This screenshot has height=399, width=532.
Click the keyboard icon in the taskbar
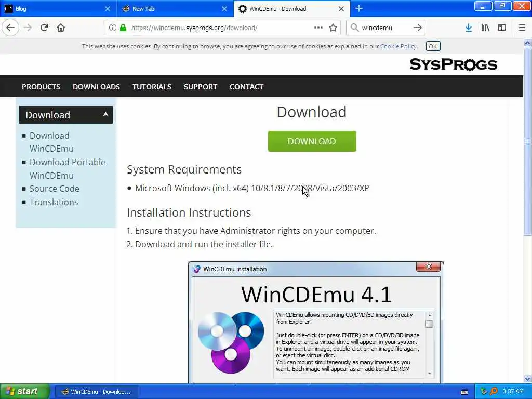pyautogui.click(x=465, y=392)
